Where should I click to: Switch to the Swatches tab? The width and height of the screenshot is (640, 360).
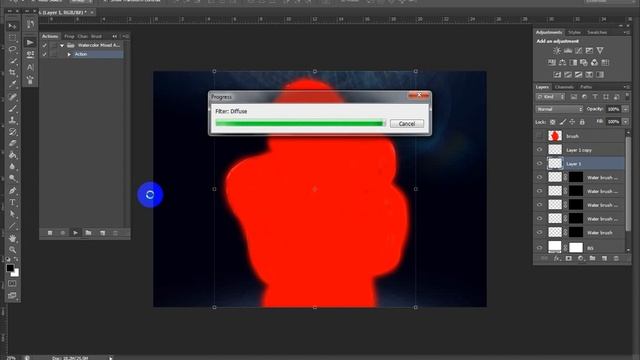pos(597,32)
